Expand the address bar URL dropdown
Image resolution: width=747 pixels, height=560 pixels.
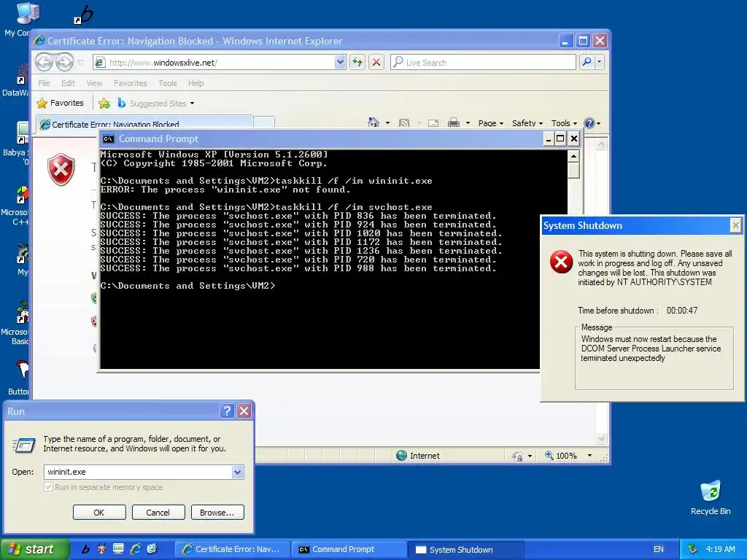tap(340, 62)
